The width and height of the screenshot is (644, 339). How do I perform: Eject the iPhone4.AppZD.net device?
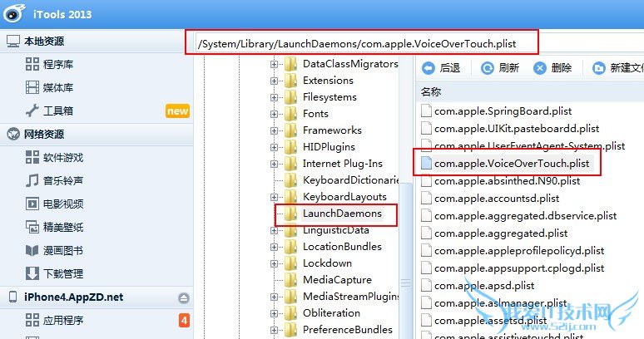click(184, 298)
